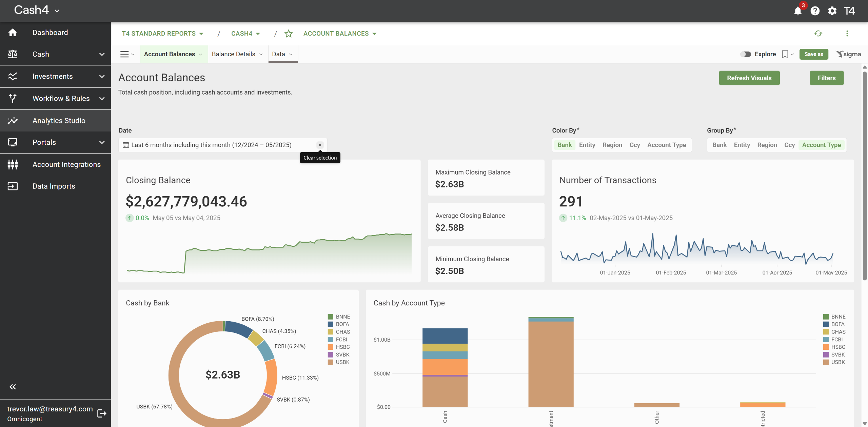Select Region in Group By options

coord(767,145)
